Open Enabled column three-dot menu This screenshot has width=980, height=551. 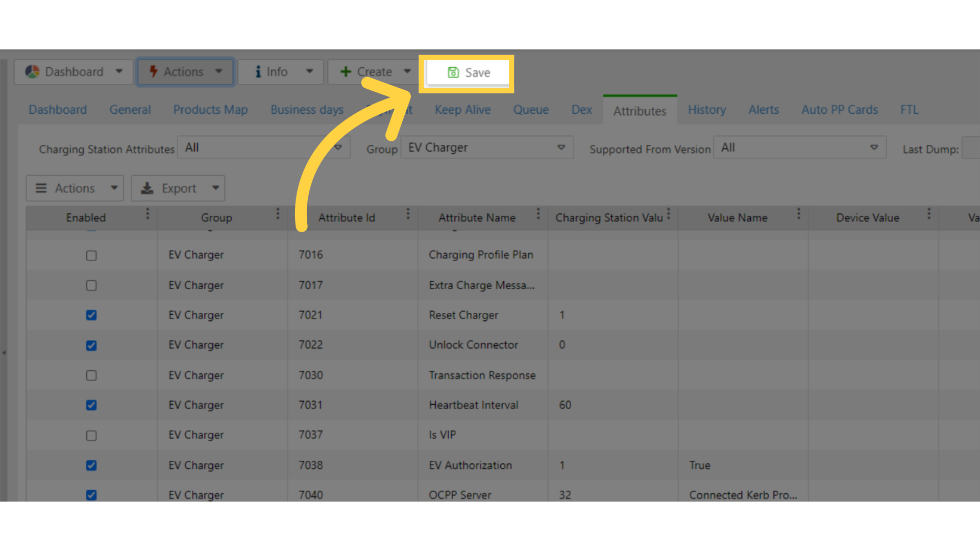pyautogui.click(x=148, y=214)
